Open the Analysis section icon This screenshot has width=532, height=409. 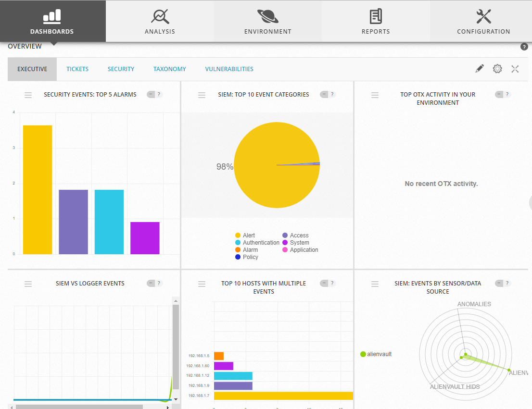tap(160, 16)
